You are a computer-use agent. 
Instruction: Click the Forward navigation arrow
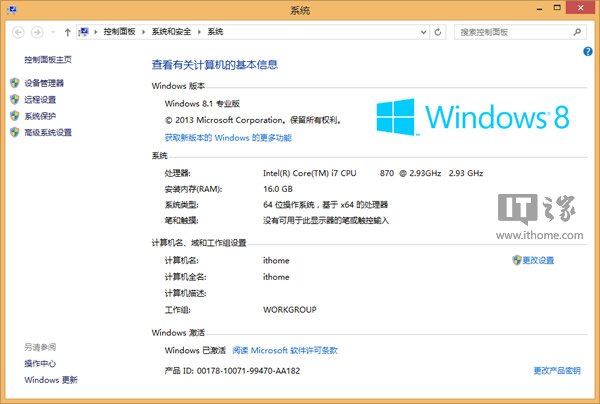point(37,32)
